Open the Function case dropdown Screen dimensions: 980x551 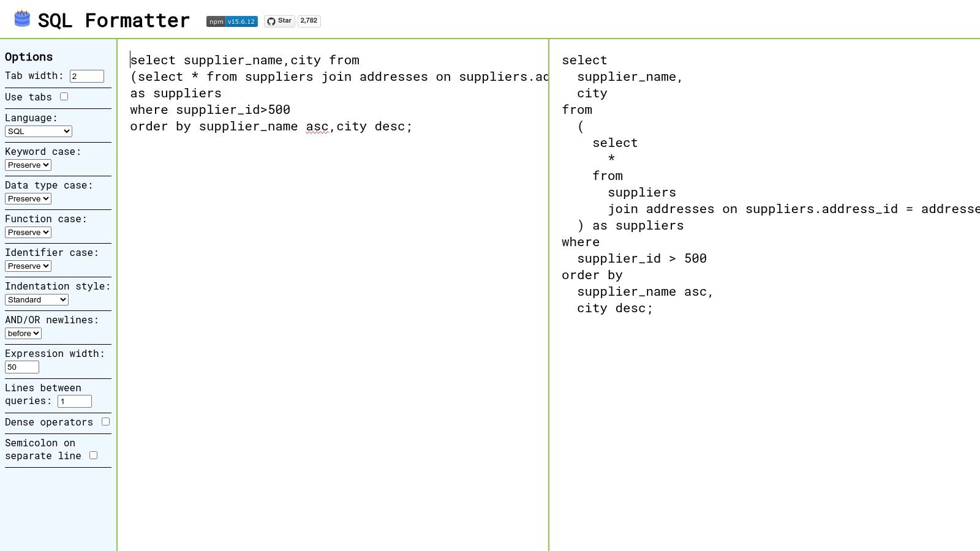click(x=28, y=232)
